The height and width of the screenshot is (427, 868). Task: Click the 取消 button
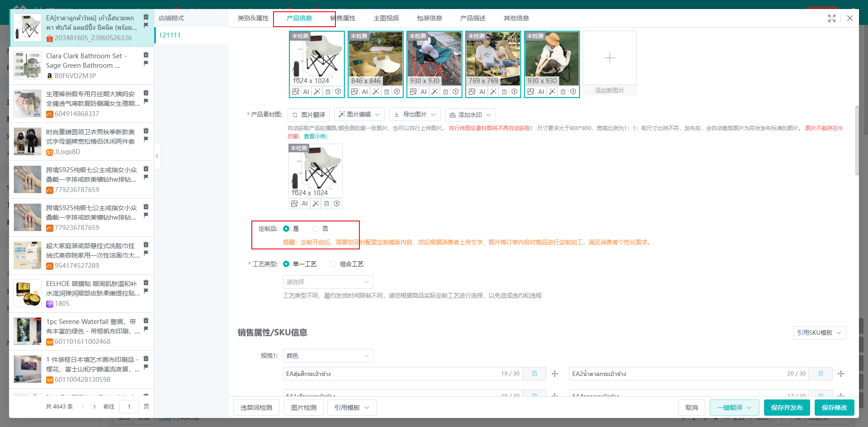pos(692,408)
